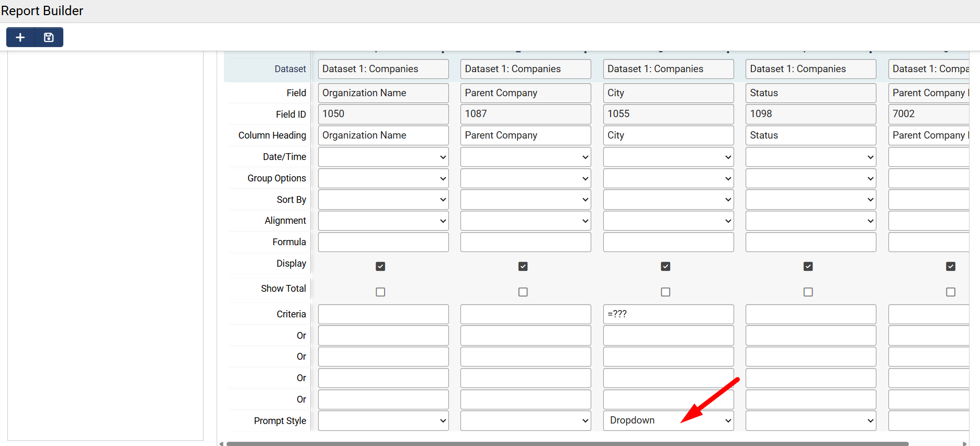Enable Show Total for City column
This screenshot has width=980, height=446.
click(x=666, y=292)
